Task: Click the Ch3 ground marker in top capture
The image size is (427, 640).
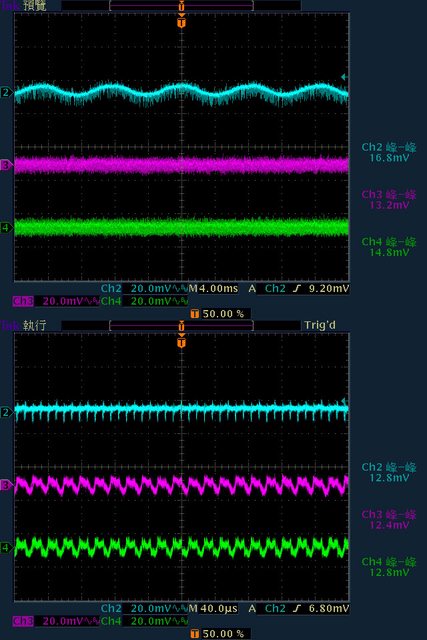Action: (6, 165)
